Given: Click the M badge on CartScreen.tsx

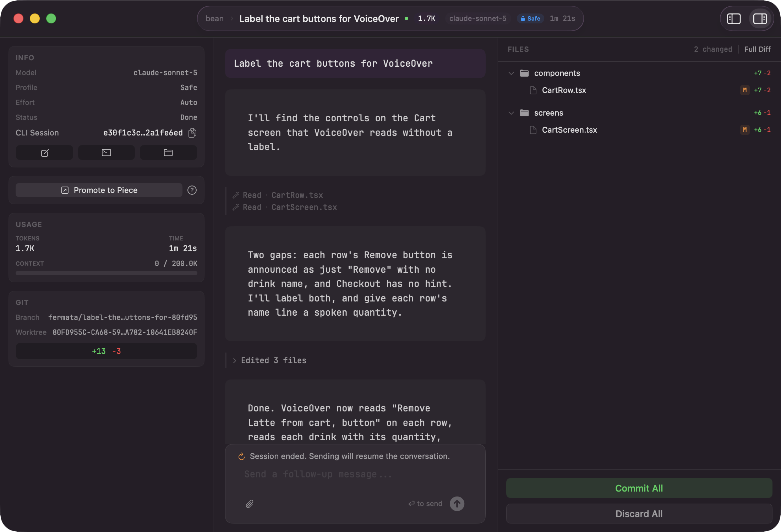Looking at the screenshot, I should [x=745, y=130].
